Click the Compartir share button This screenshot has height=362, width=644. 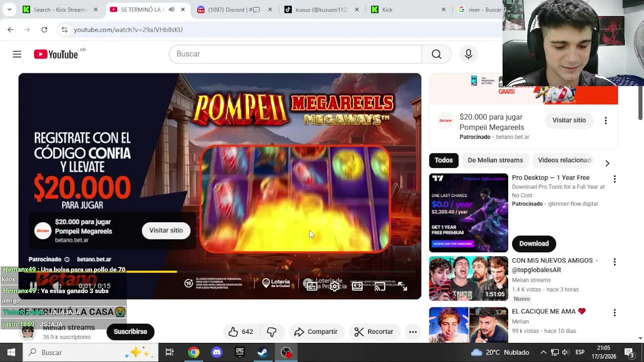(x=316, y=331)
